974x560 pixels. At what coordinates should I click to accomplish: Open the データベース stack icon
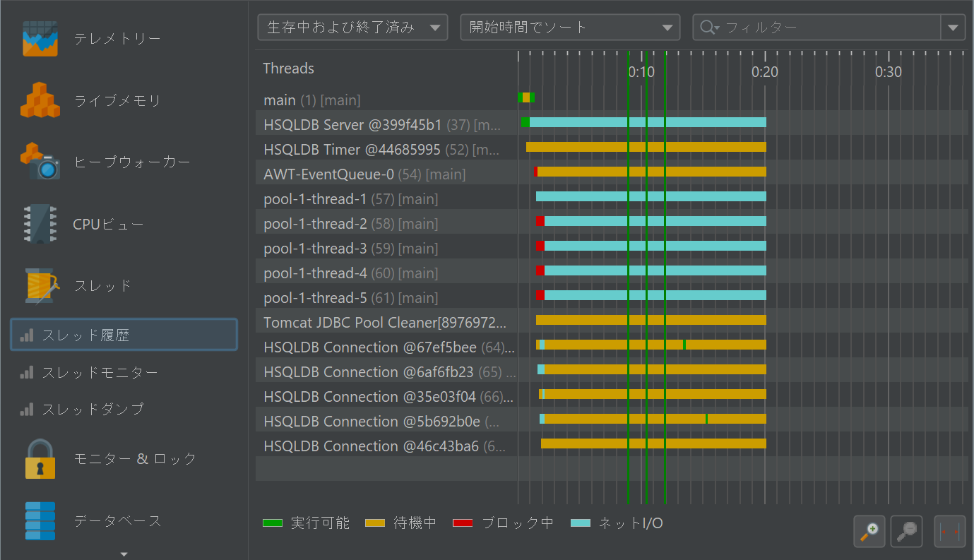(40, 520)
